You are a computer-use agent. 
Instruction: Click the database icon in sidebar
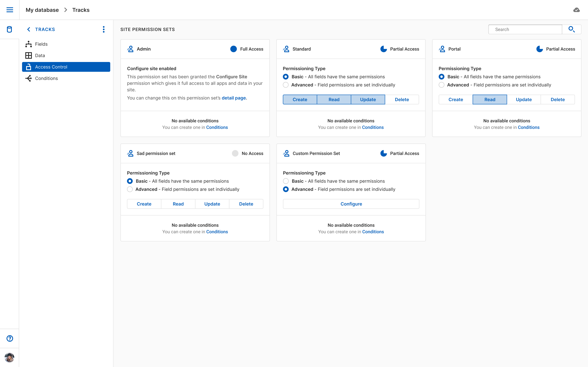coord(9,29)
